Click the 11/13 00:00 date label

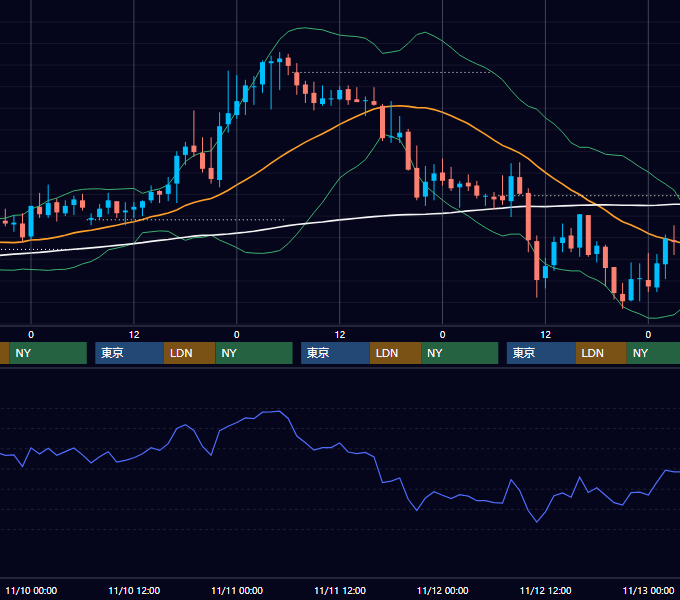[x=648, y=590]
